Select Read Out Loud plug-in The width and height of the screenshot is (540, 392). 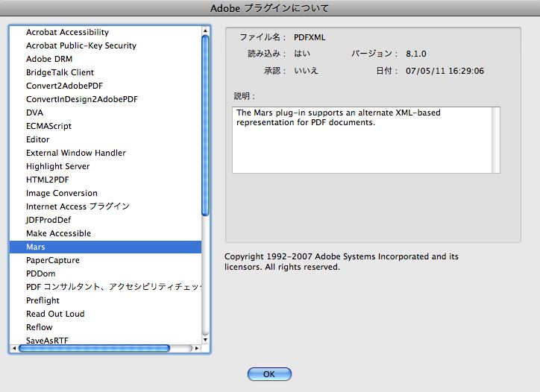point(55,314)
